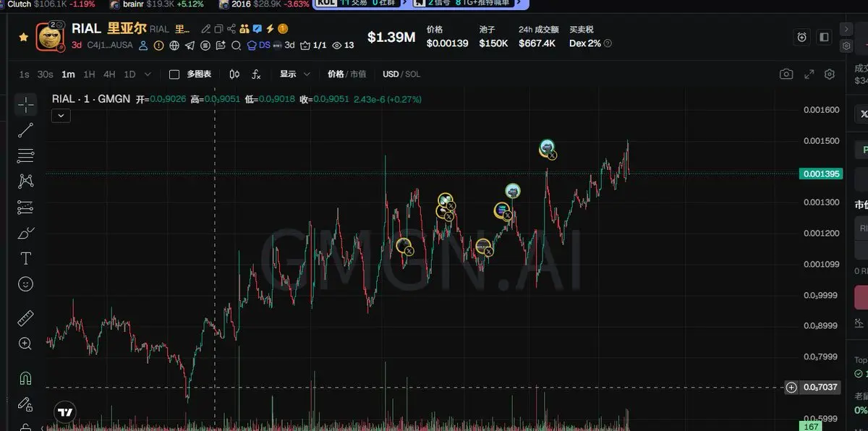Open the DS DexScreener badge

tap(258, 45)
